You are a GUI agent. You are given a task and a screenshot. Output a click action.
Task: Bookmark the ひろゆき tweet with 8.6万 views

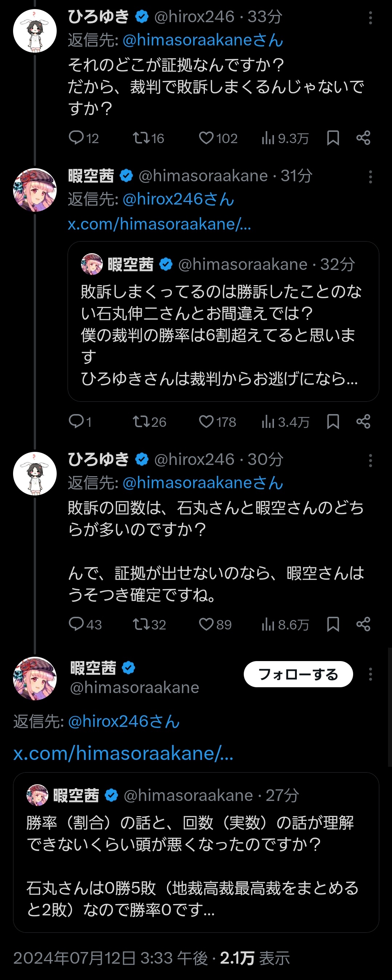pyautogui.click(x=333, y=624)
